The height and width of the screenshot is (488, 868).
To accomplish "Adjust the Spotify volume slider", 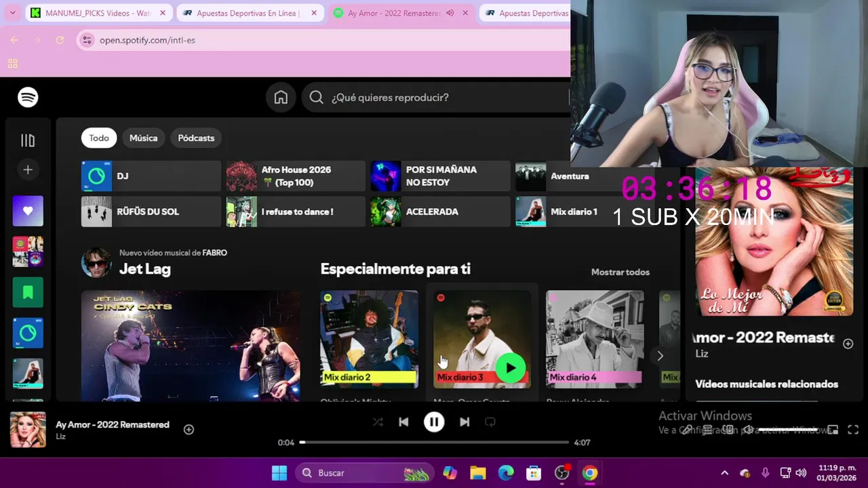I will point(789,430).
